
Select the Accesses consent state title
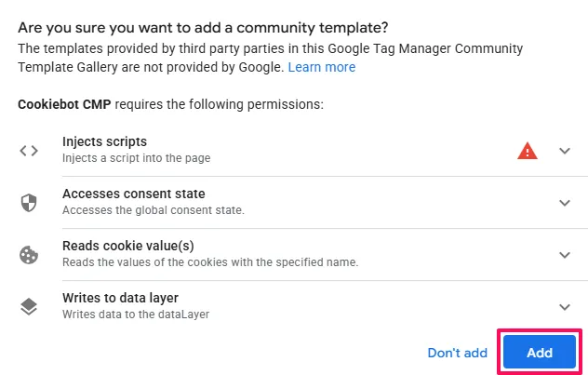coord(133,194)
